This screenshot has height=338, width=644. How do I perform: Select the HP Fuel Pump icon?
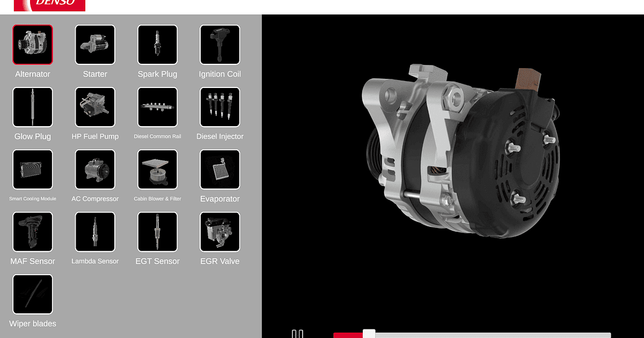(95, 107)
